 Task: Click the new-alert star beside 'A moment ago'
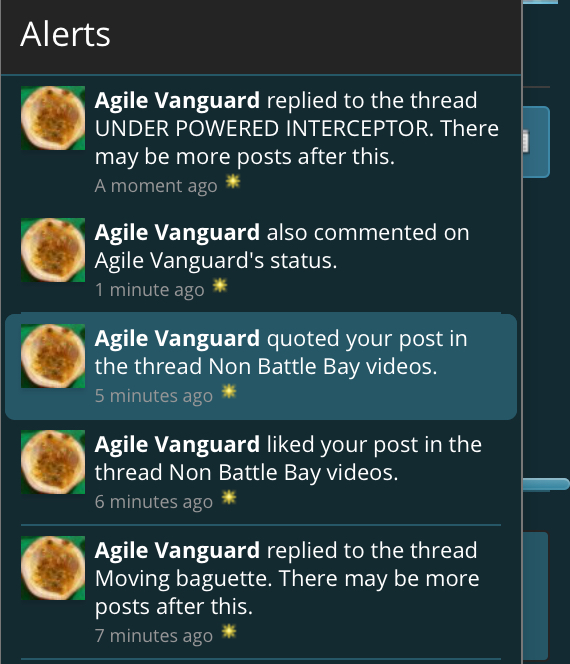232,182
